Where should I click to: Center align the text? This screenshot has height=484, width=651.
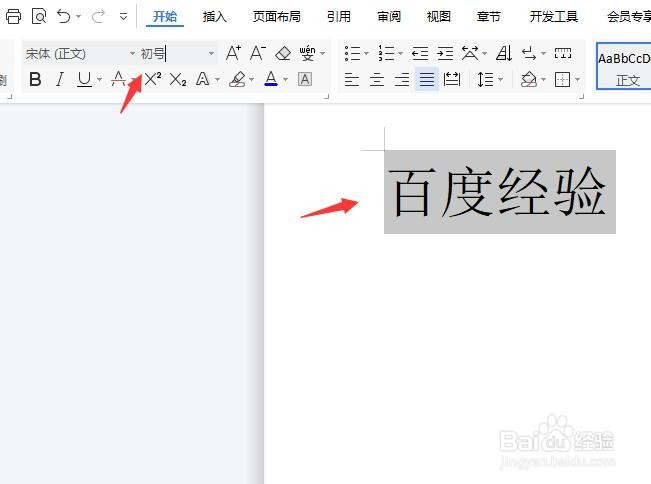[x=377, y=79]
